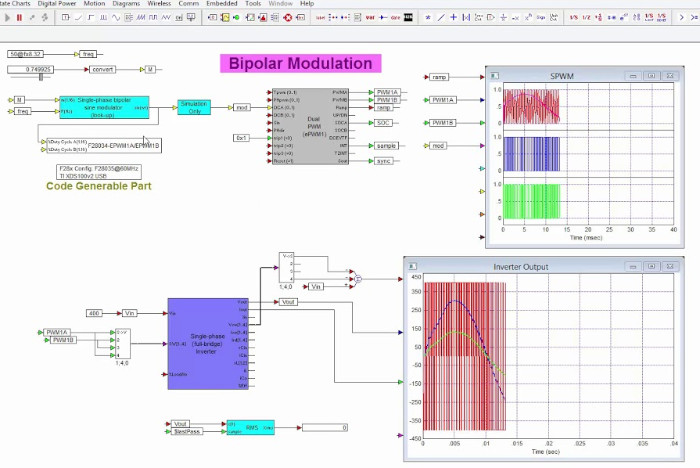Select the Single-phase full-bridge inverter block
The height and width of the screenshot is (468, 700).
point(208,343)
